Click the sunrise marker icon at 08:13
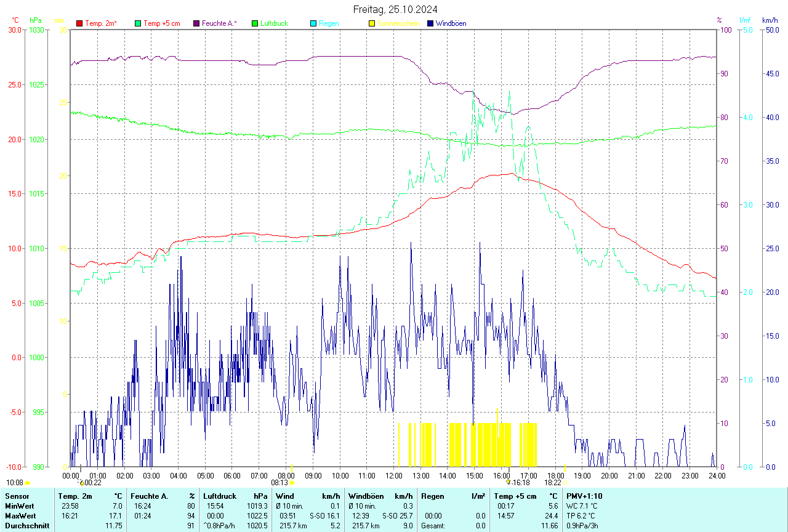 point(292,483)
